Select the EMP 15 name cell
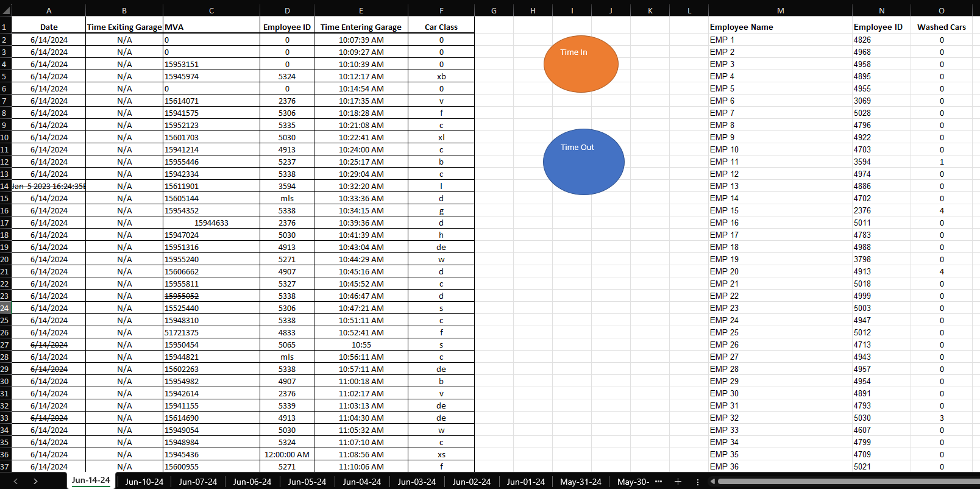The image size is (980, 489). click(781, 210)
